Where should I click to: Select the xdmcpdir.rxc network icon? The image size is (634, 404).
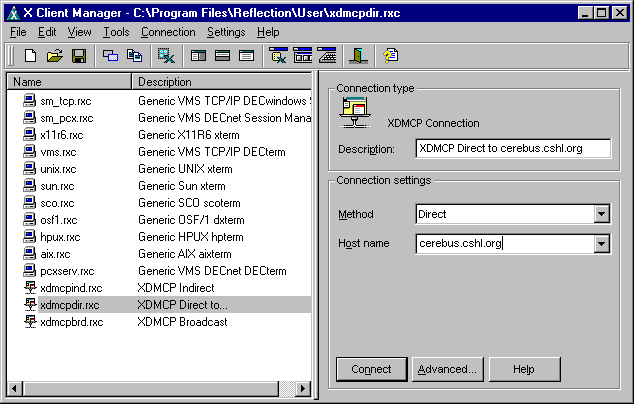[30, 305]
